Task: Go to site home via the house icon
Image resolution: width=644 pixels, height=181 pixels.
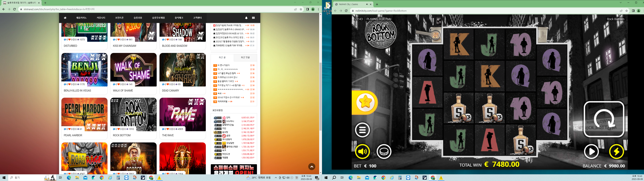Action: [65, 18]
